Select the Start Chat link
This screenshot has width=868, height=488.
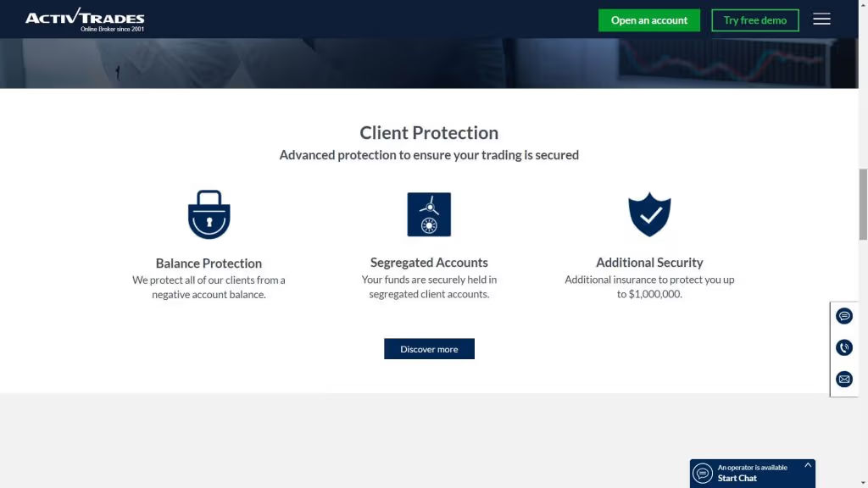737,478
